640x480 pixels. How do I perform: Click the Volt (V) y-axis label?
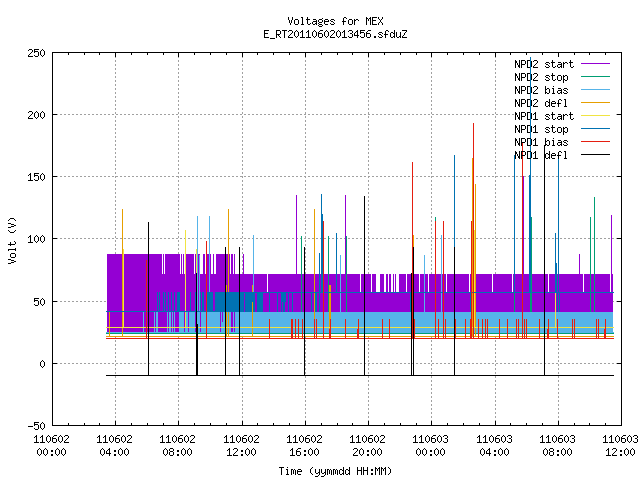12,240
